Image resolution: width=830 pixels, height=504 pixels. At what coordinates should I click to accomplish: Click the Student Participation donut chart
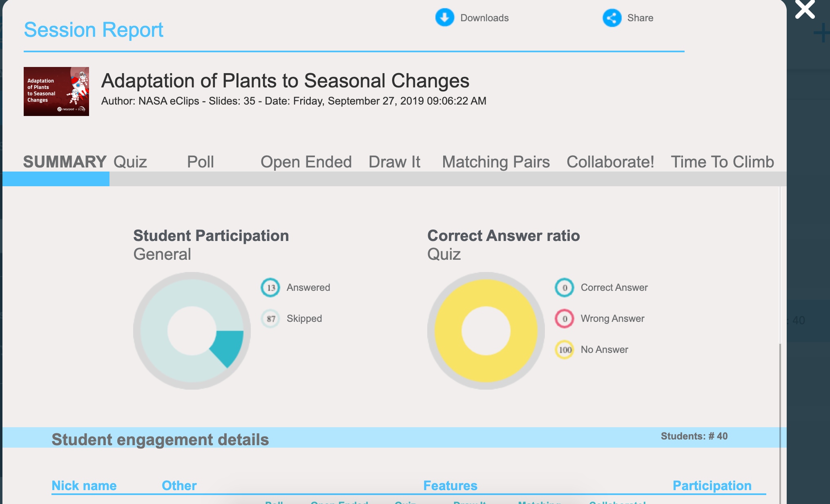[x=192, y=331]
